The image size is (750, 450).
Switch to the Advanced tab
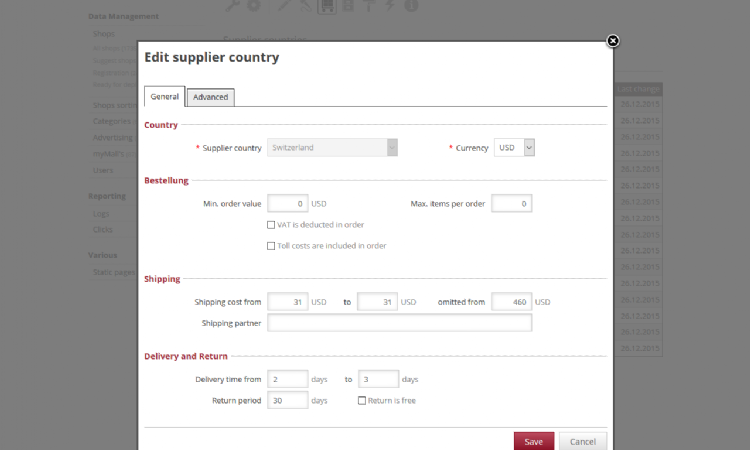[x=210, y=97]
